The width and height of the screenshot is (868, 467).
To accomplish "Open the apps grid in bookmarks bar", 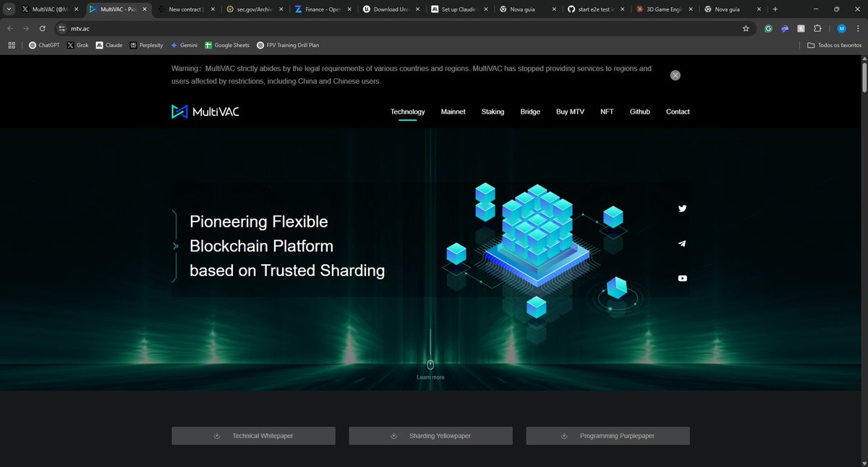I will pos(12,45).
